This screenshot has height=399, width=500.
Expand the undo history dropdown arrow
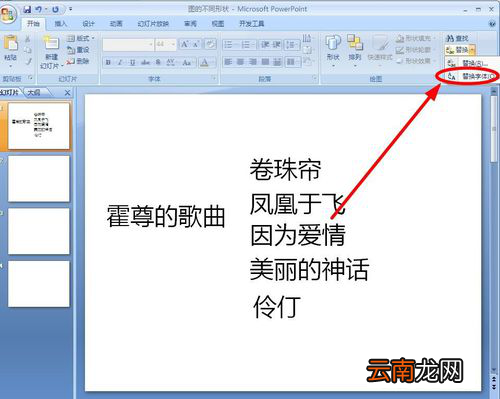pos(46,9)
